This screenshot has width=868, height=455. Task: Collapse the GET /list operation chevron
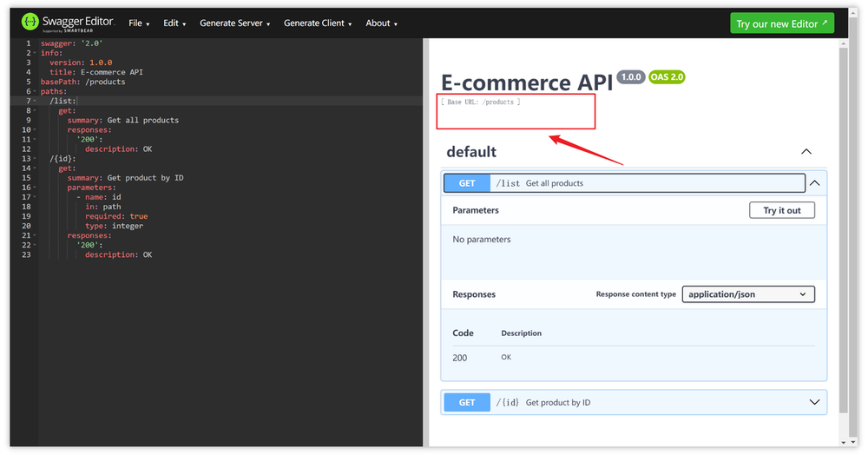[815, 183]
